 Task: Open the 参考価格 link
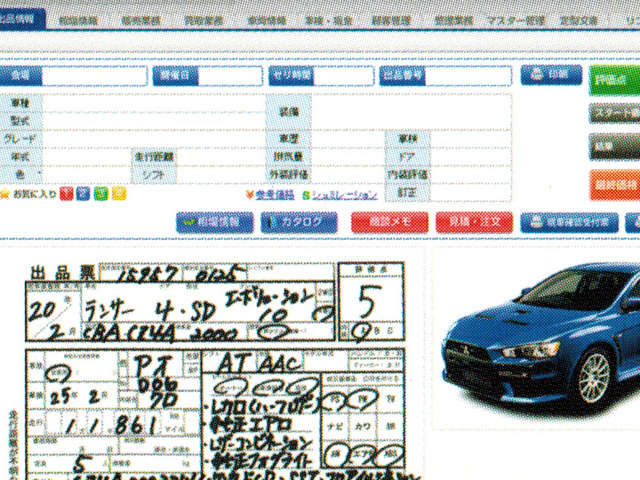pyautogui.click(x=275, y=195)
